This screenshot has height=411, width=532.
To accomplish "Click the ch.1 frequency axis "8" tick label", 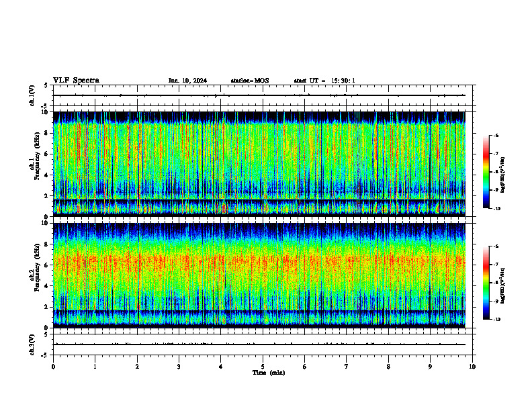I will click(47, 133).
